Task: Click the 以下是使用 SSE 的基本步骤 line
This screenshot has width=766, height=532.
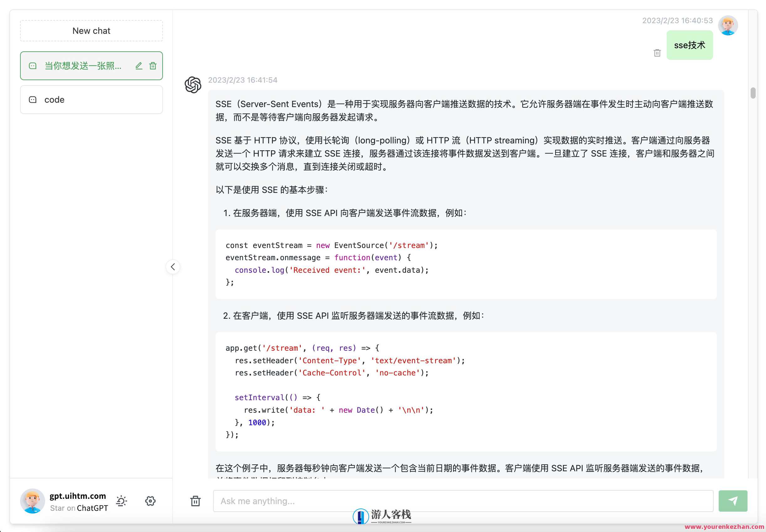Action: pyautogui.click(x=272, y=190)
